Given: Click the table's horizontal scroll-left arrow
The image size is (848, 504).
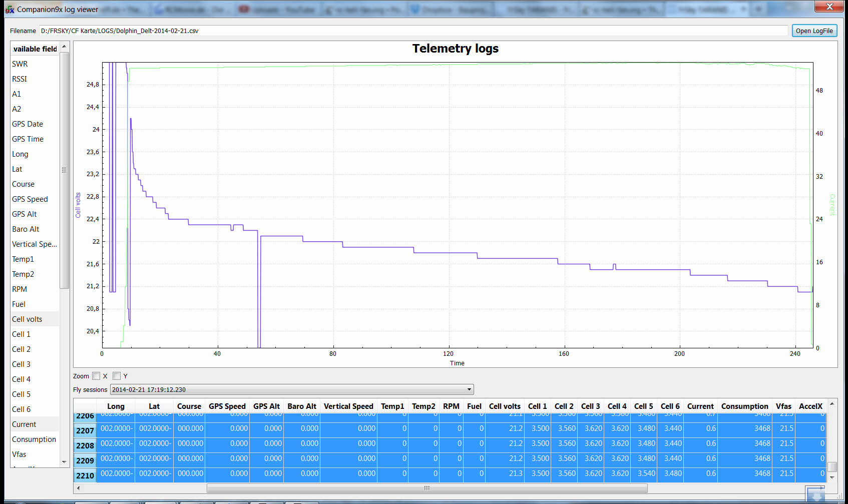Looking at the screenshot, I should (78, 488).
